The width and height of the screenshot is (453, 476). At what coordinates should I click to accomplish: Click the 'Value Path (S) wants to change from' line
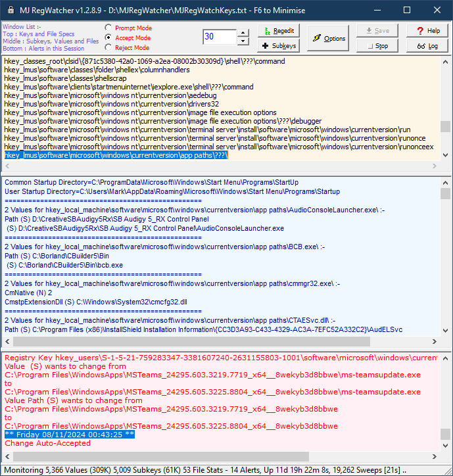(74, 400)
